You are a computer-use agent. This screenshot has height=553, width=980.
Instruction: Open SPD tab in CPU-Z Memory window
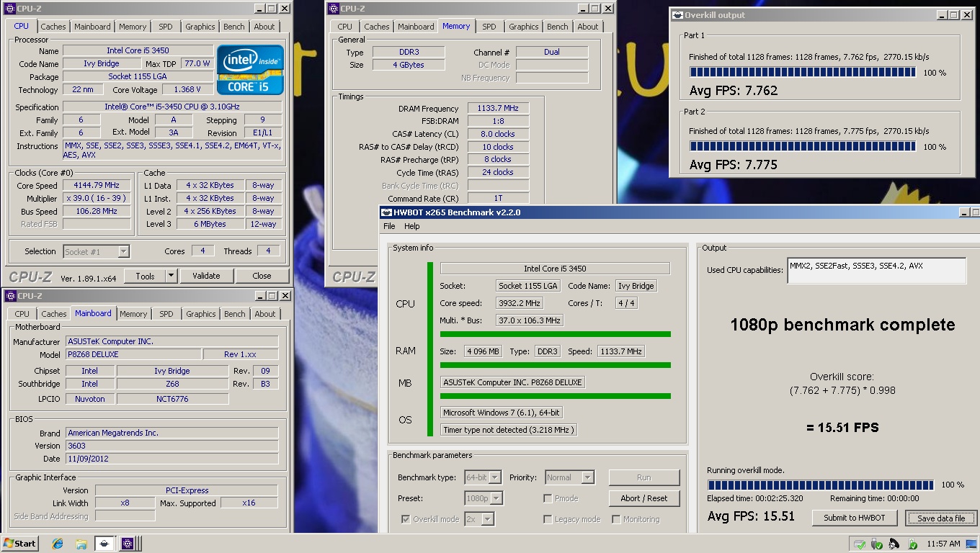tap(489, 27)
